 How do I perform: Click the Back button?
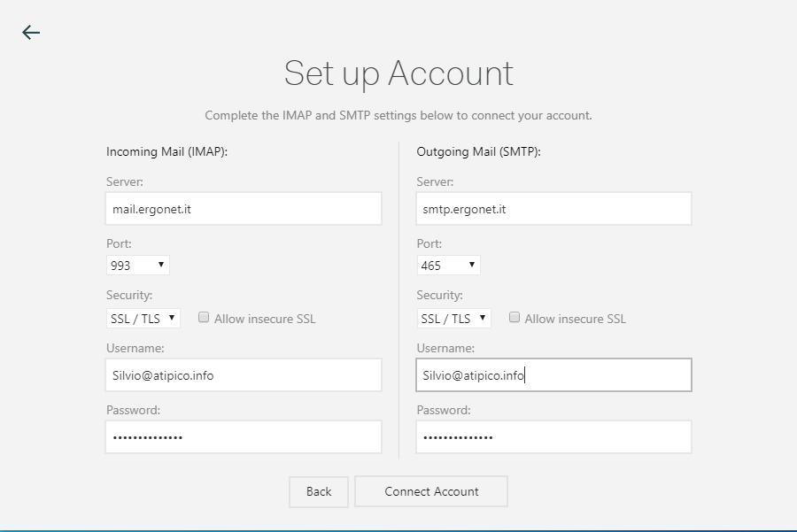pyautogui.click(x=319, y=491)
